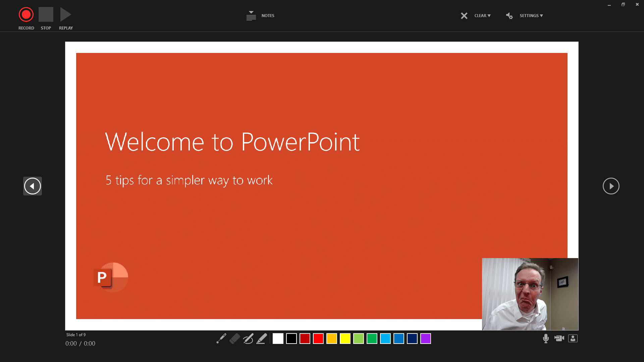The width and height of the screenshot is (644, 362).
Task: Choose green ink color
Action: point(372,339)
